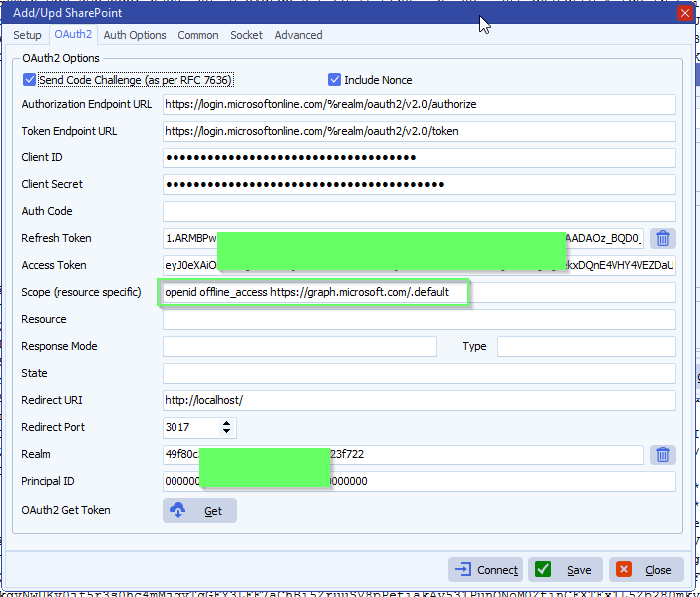
Task: Click the Refresh Token field
Action: [403, 238]
